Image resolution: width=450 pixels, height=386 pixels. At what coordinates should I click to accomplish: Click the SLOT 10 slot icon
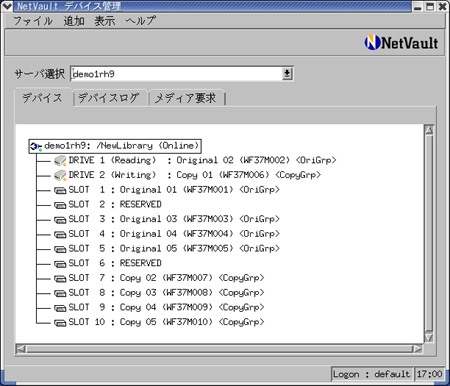pyautogui.click(x=60, y=323)
